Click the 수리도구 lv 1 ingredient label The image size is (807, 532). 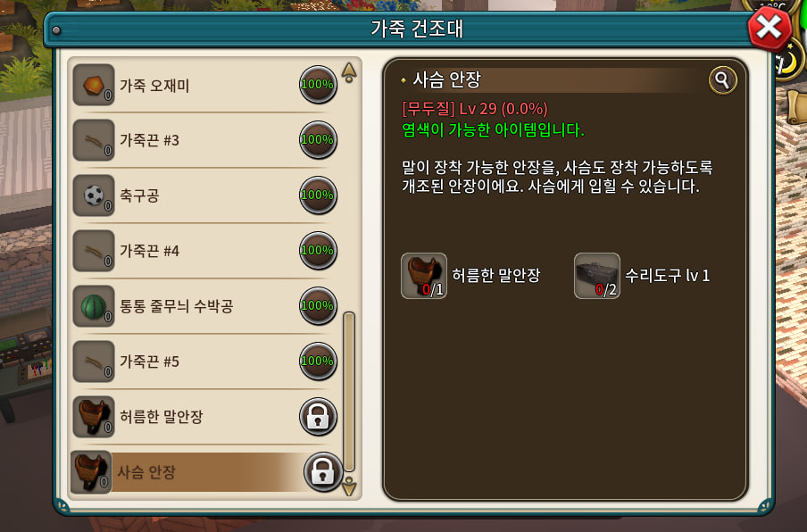pos(667,276)
